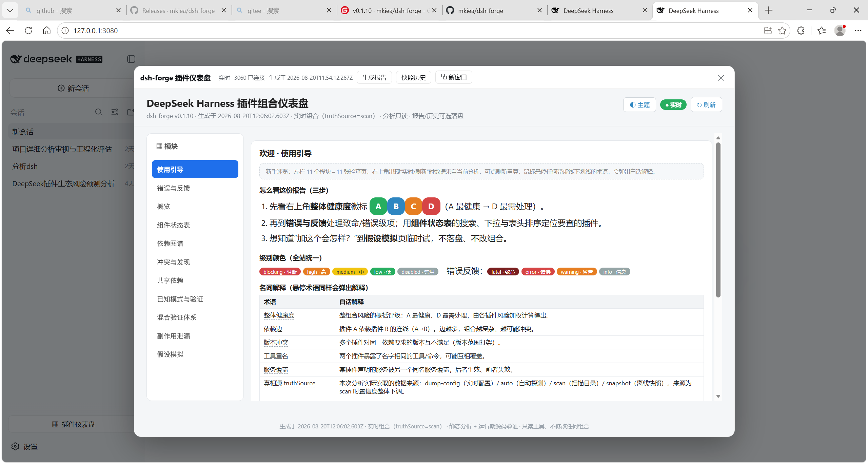Image resolution: width=868 pixels, height=464 pixels.
Task: Open the 依赖图谱 module
Action: point(195,243)
